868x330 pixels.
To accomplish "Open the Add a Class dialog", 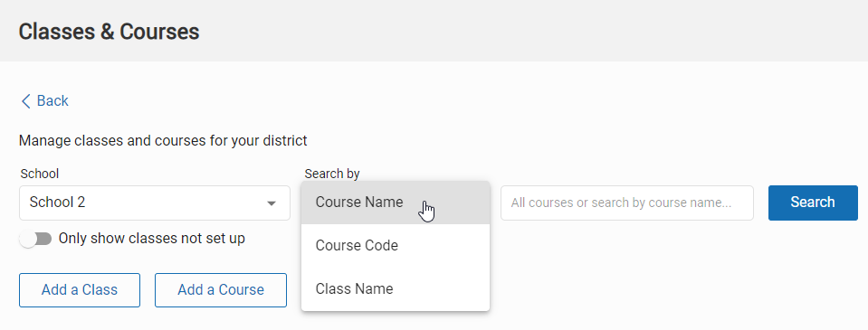I will (x=80, y=290).
